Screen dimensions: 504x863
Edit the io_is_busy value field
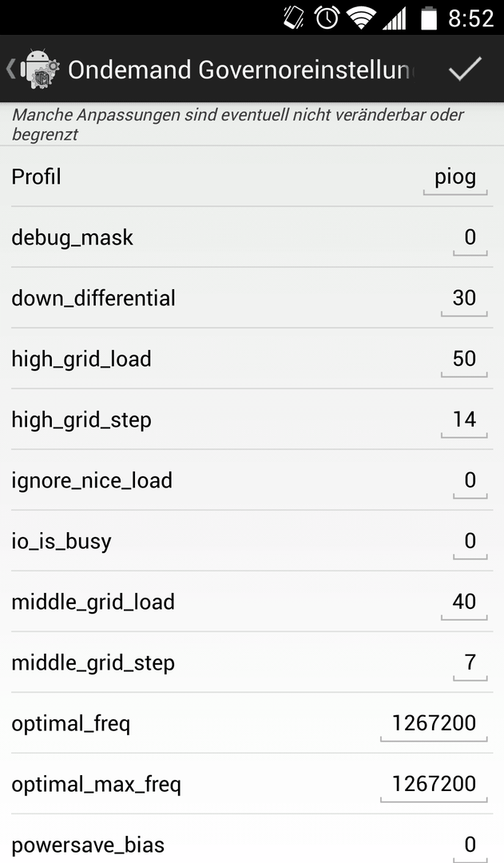pyautogui.click(x=470, y=543)
